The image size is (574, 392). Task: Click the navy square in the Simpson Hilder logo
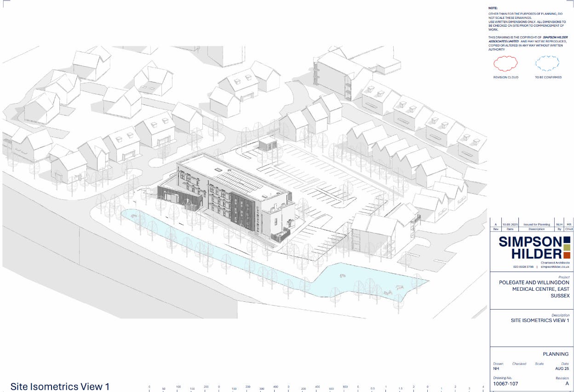tap(567, 241)
